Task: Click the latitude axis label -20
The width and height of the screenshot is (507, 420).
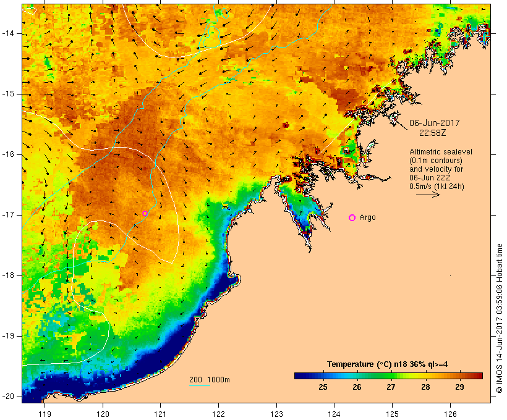Action: click(8, 397)
